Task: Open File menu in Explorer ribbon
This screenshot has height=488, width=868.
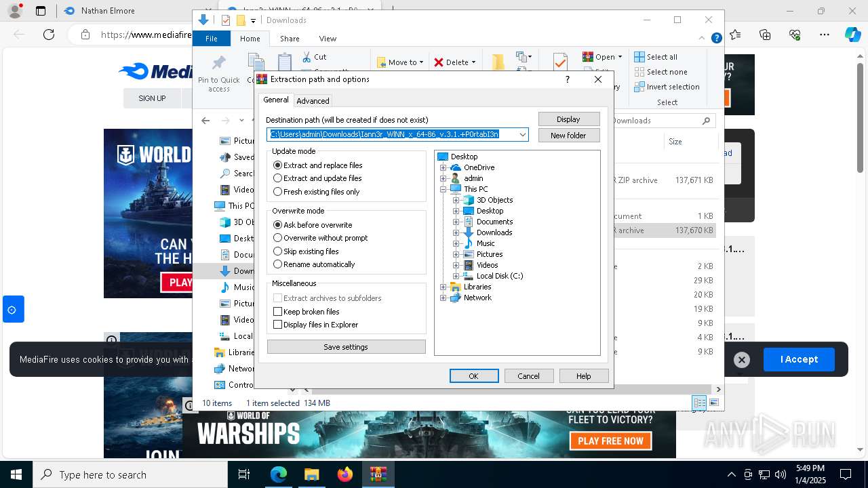Action: point(212,39)
